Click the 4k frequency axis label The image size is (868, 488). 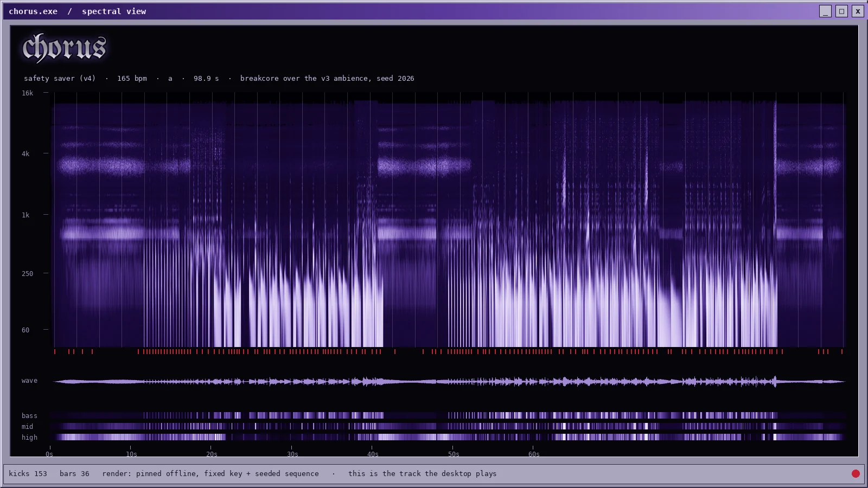pyautogui.click(x=25, y=154)
